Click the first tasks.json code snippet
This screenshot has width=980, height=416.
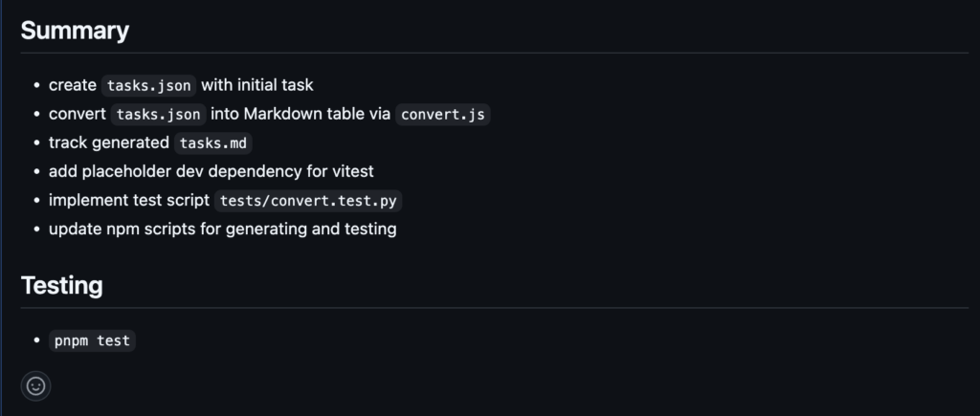point(148,85)
